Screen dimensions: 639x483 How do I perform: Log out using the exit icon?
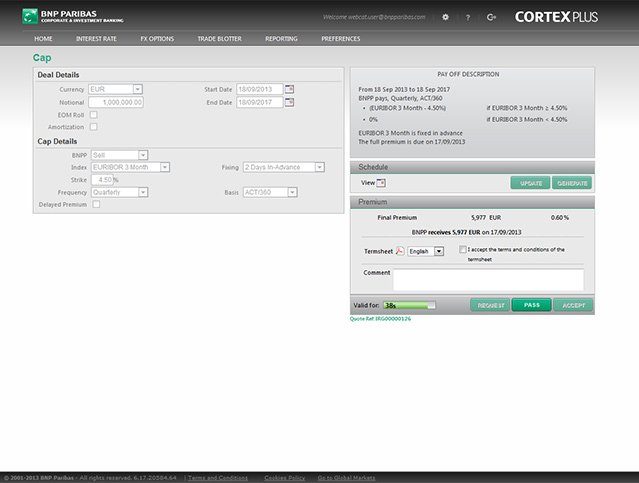(x=491, y=17)
